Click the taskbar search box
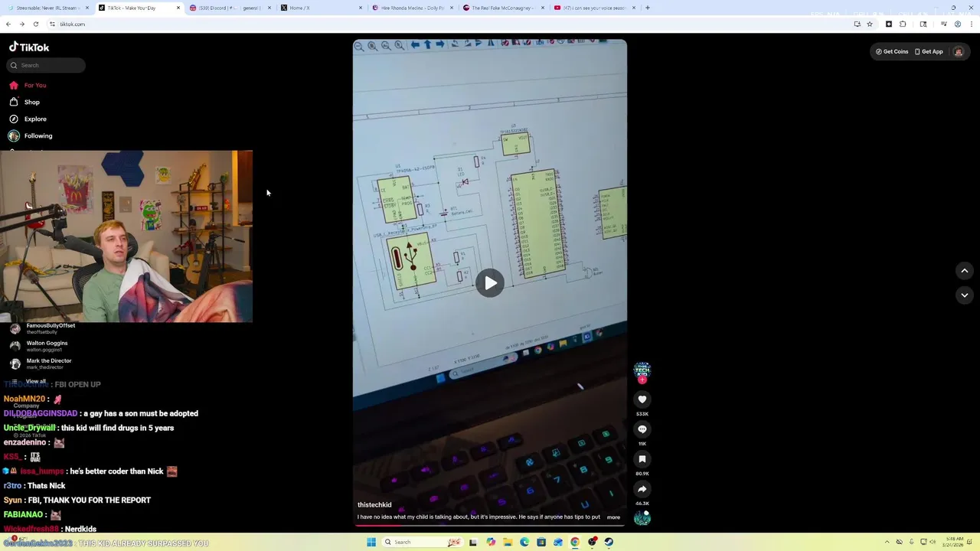Viewport: 980px width, 551px height. click(422, 542)
